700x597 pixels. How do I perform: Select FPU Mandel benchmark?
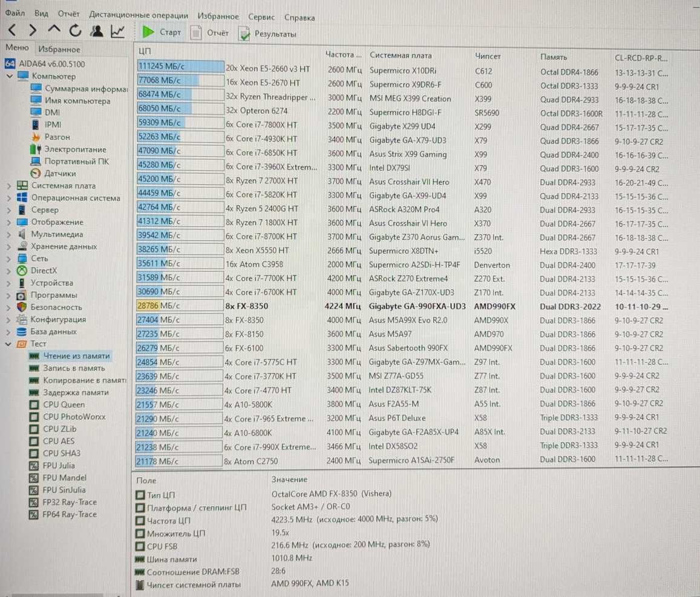pyautogui.click(x=58, y=477)
